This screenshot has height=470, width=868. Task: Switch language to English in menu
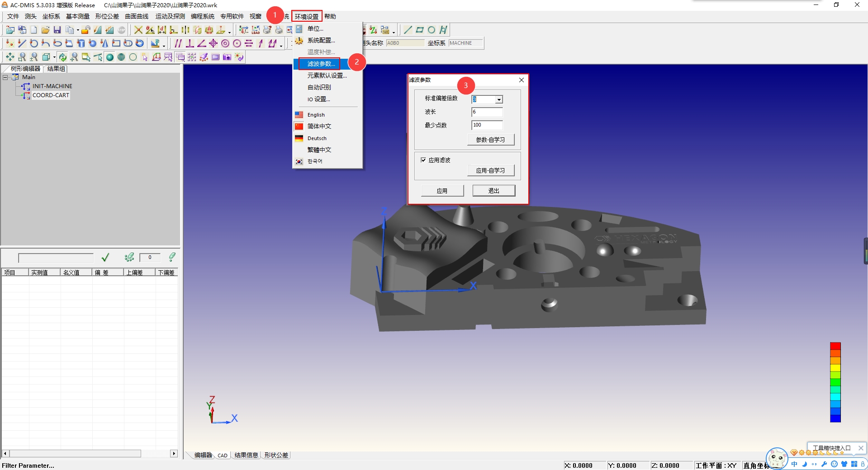(x=316, y=115)
